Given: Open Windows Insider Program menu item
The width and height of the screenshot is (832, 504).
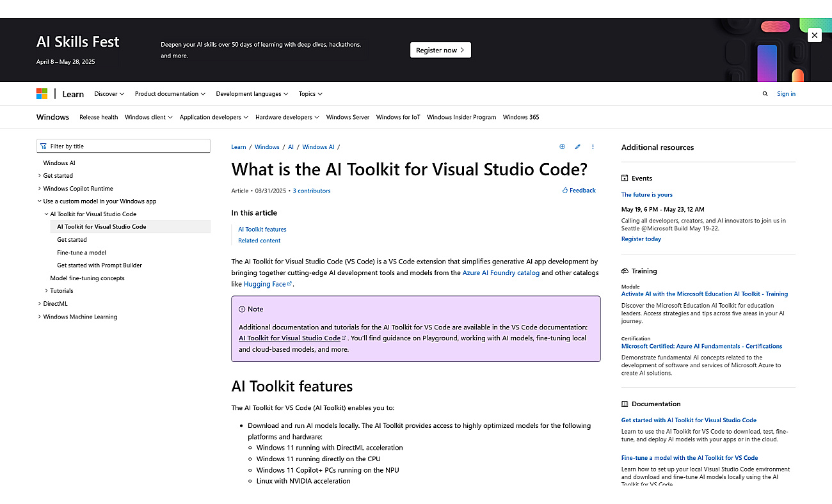Looking at the screenshot, I should [461, 117].
